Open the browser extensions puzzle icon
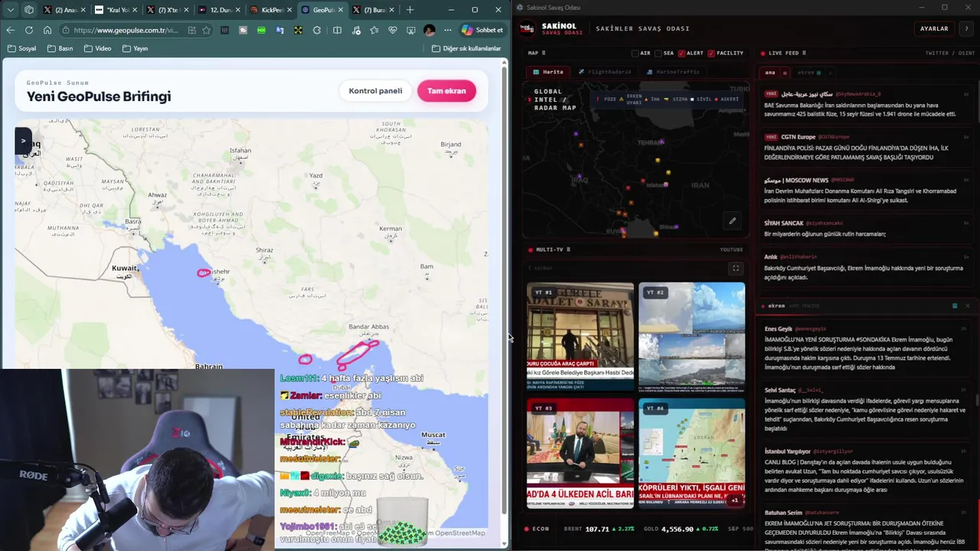980x551 pixels. pos(317,30)
